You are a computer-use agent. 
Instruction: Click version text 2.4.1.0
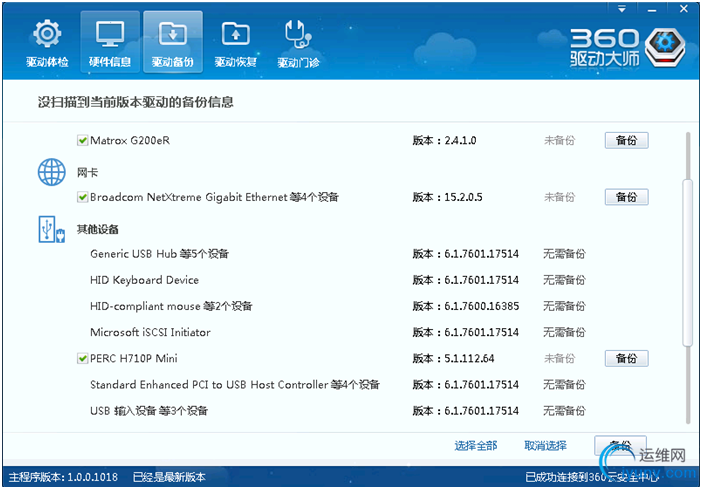point(460,141)
